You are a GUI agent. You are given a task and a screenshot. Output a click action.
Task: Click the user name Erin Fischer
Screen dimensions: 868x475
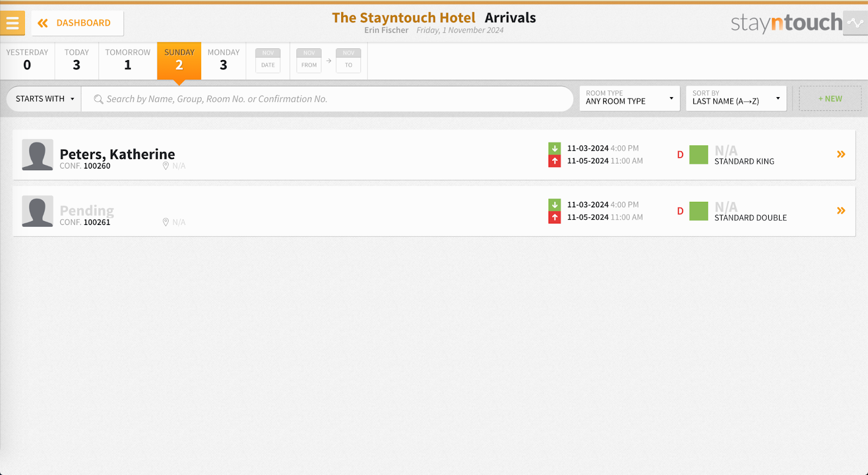pyautogui.click(x=386, y=30)
